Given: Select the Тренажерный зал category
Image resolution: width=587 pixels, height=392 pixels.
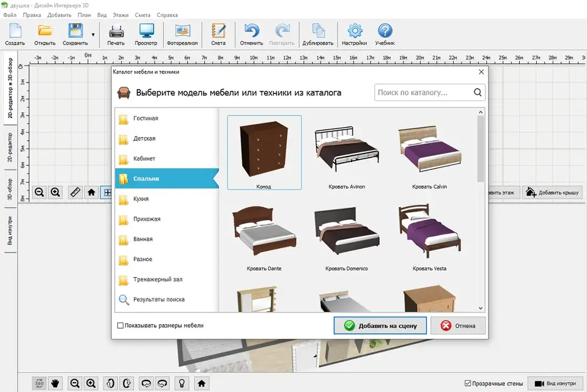Looking at the screenshot, I should pyautogui.click(x=167, y=279).
